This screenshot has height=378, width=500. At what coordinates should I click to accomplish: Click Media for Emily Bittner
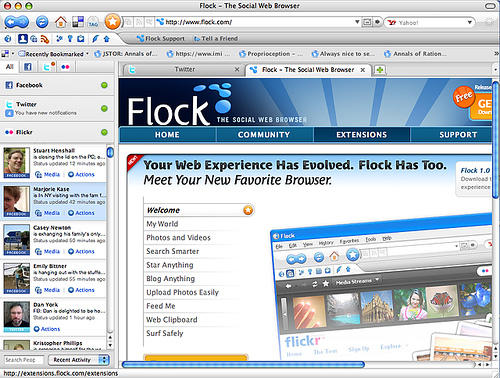click(x=48, y=290)
